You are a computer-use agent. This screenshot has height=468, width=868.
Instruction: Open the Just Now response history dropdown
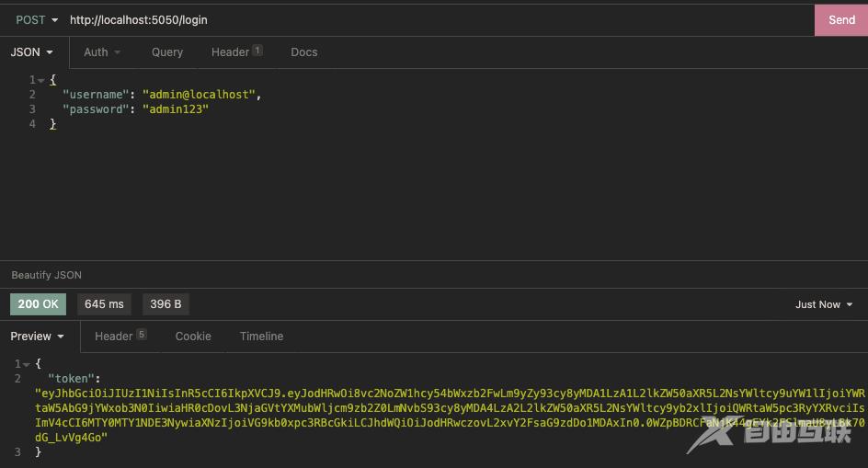[824, 304]
